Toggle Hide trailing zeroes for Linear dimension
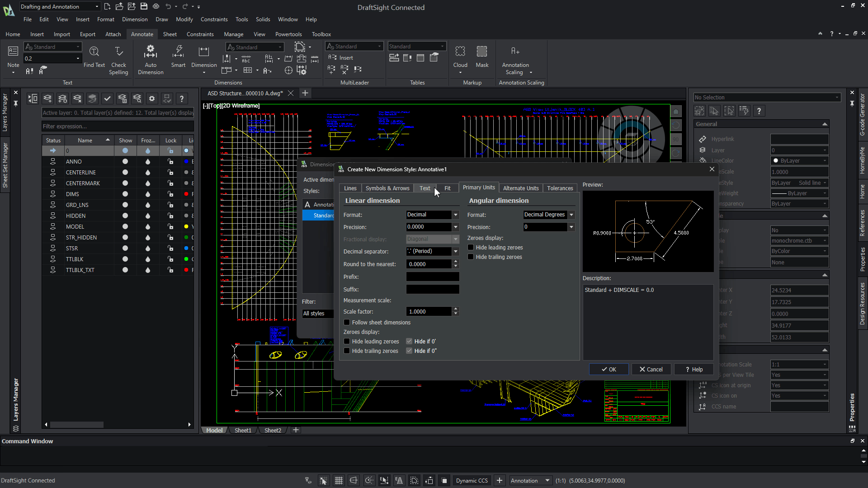The height and width of the screenshot is (488, 868). (x=347, y=351)
